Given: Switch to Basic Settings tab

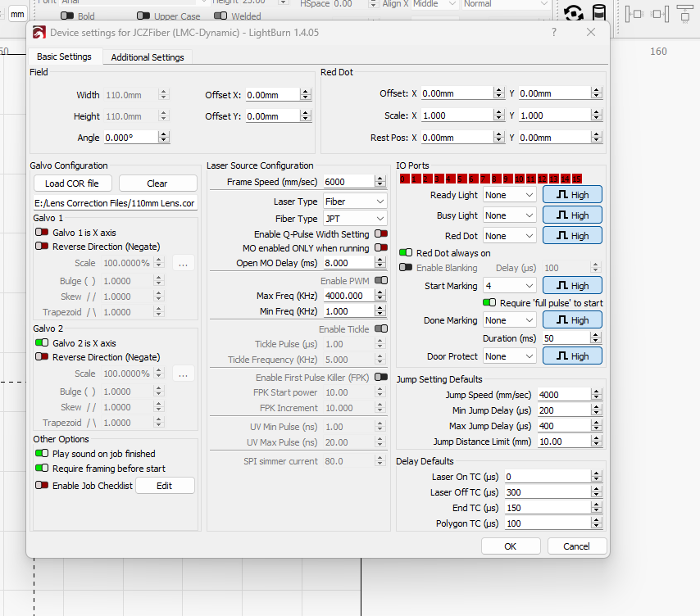Looking at the screenshot, I should pos(64,57).
